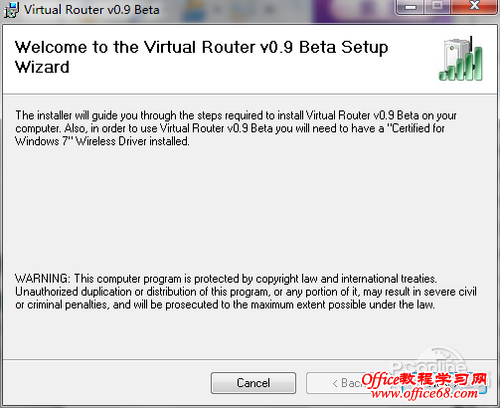The image size is (500, 408).
Task: Click the "Welcome to the Virtual Router" heading
Action: click(202, 57)
